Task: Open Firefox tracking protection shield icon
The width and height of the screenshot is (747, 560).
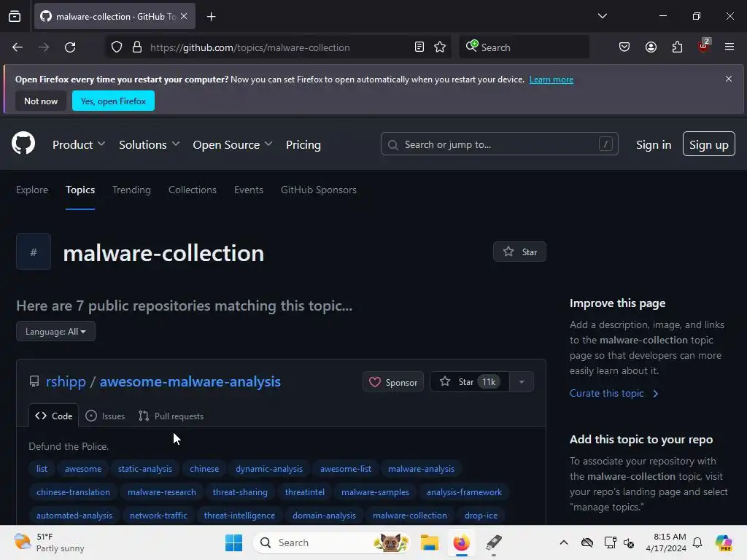Action: pyautogui.click(x=117, y=47)
